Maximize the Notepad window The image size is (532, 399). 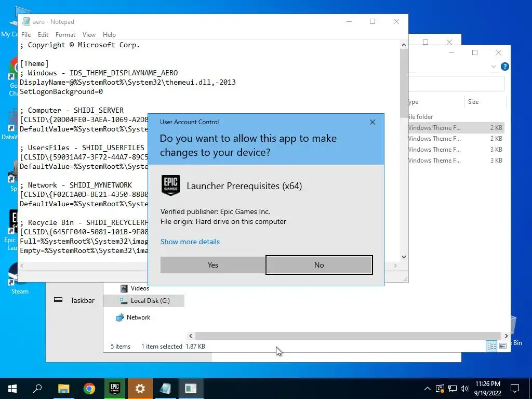372,21
